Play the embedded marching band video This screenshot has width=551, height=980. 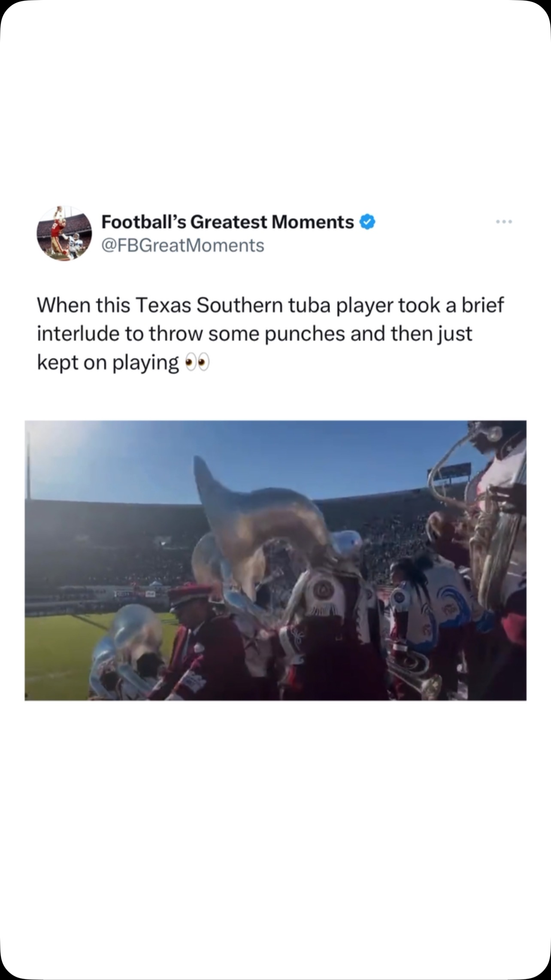(275, 560)
